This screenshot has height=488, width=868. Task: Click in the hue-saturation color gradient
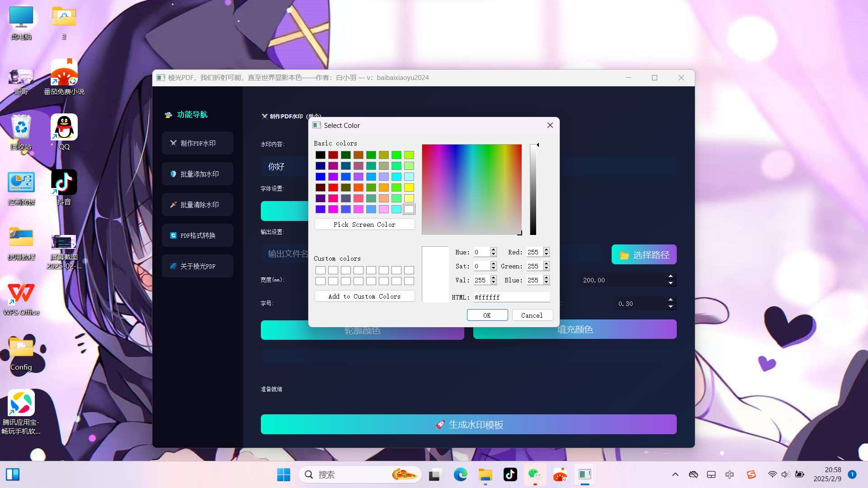pos(472,190)
